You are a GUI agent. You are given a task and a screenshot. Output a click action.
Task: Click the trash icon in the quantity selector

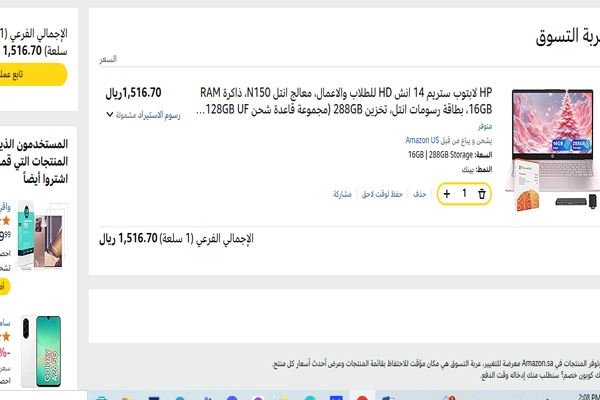point(481,194)
